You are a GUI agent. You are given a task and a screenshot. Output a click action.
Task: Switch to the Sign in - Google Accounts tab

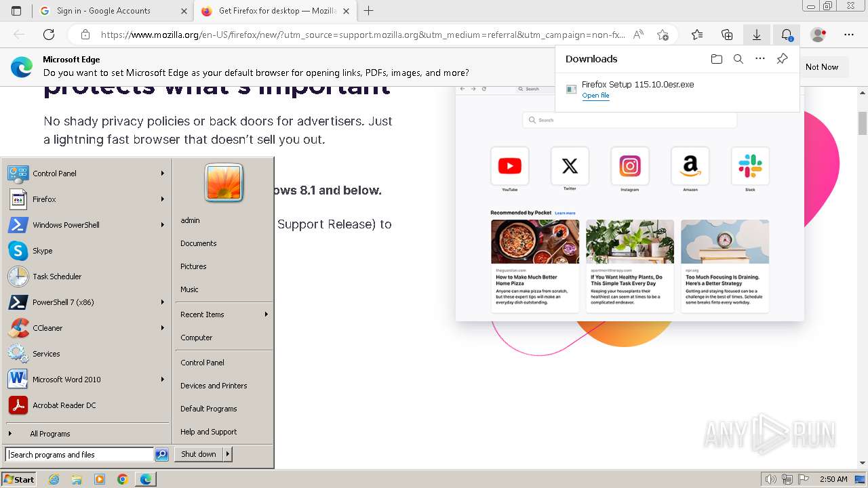click(113, 11)
